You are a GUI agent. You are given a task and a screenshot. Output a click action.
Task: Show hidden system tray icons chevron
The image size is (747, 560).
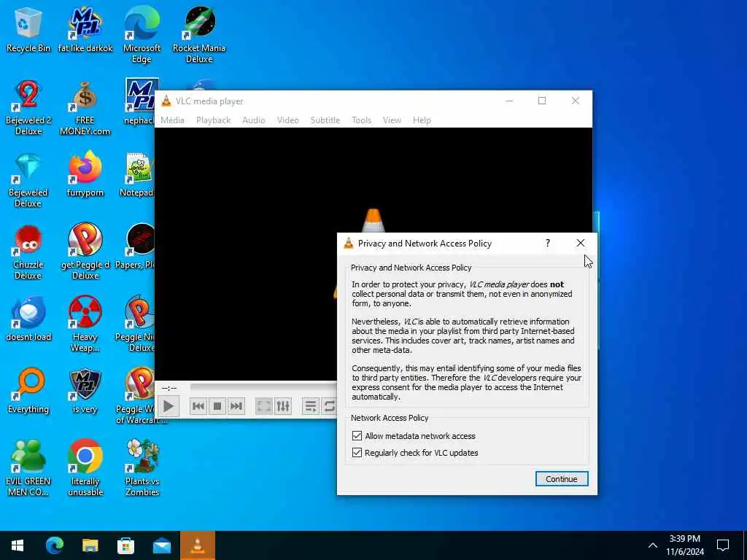653,545
